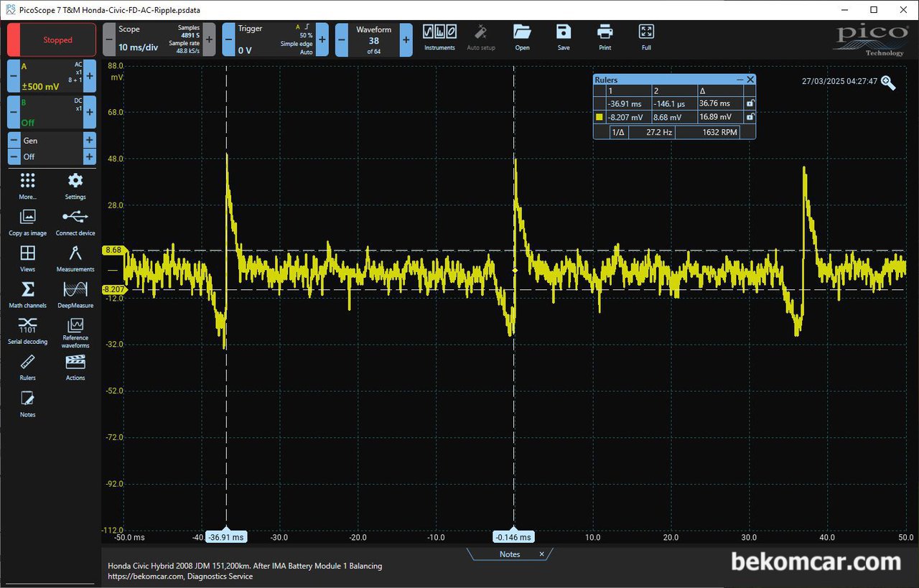Click the Auto setup wand icon
Viewport: 919px width, 588px height.
[x=481, y=37]
